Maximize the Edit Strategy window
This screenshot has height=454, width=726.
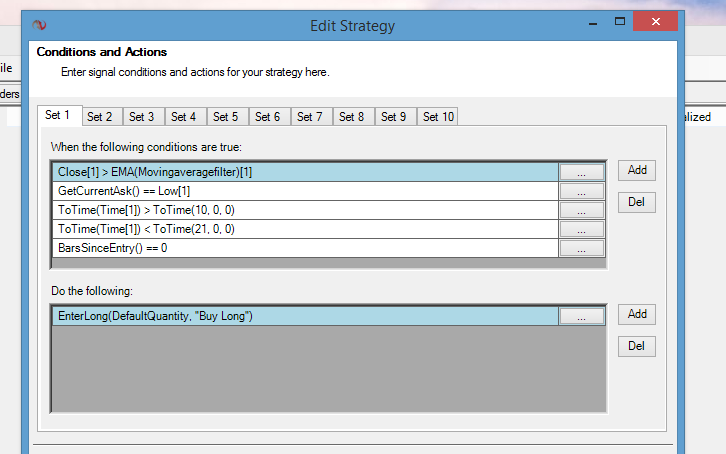[621, 23]
